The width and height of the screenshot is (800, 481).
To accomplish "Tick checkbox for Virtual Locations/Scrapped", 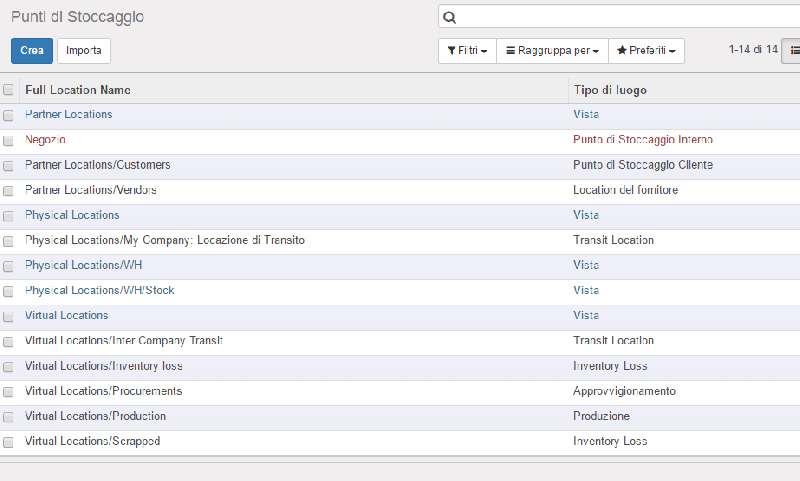I will (x=8, y=442).
